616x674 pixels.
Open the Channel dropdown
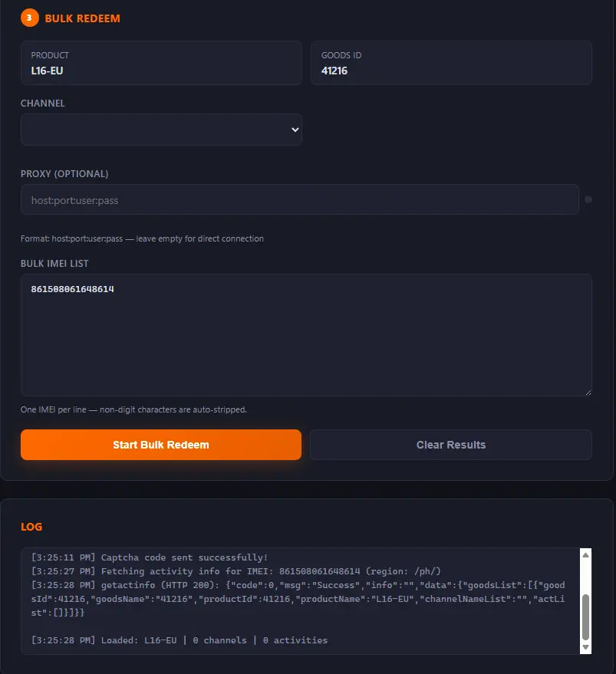click(x=161, y=130)
